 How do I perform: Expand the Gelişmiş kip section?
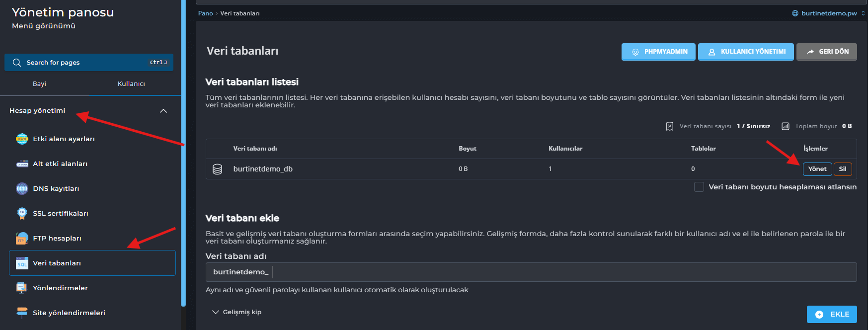(237, 312)
